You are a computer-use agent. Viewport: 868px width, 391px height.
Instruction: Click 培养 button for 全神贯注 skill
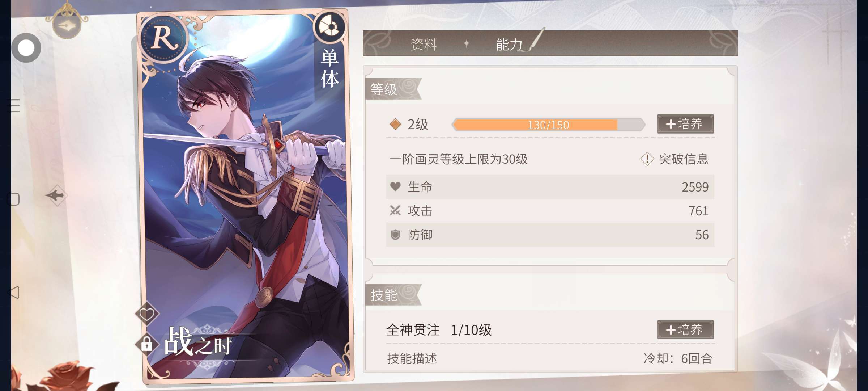pos(685,329)
